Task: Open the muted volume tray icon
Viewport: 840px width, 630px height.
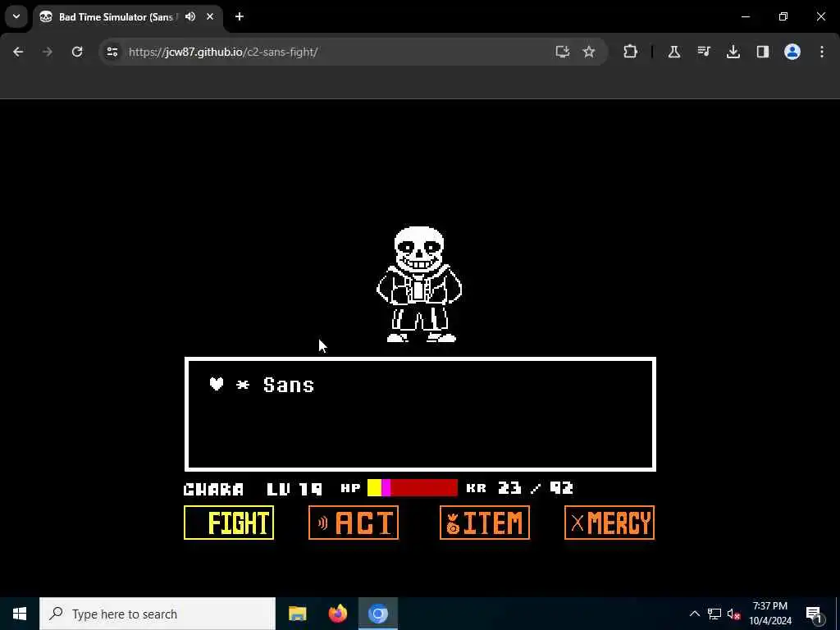Action: click(734, 614)
